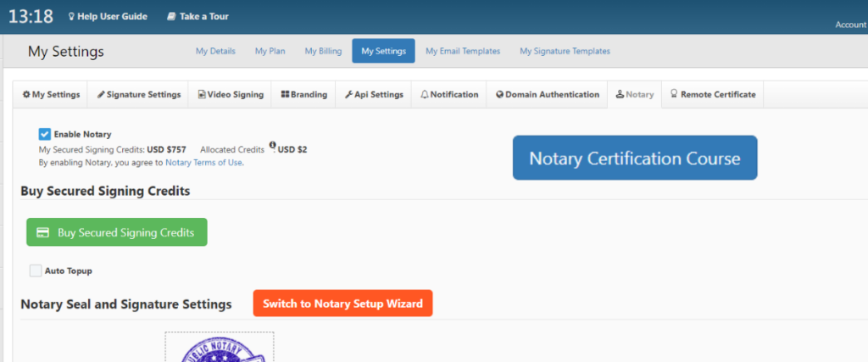Click the globe icon on Domain Authentication tab
This screenshot has height=362, width=868.
point(500,95)
